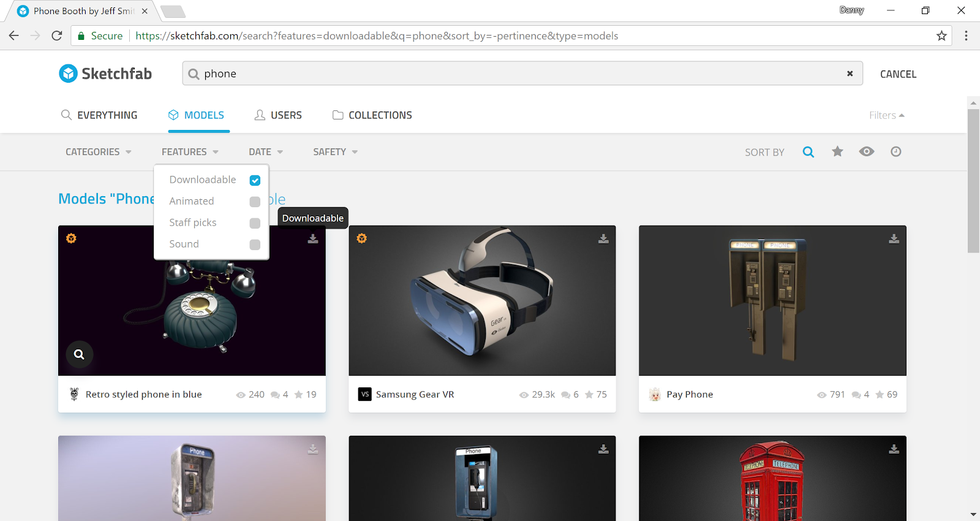The image size is (980, 521).
Task: Enable the Animated filter
Action: [x=255, y=202]
